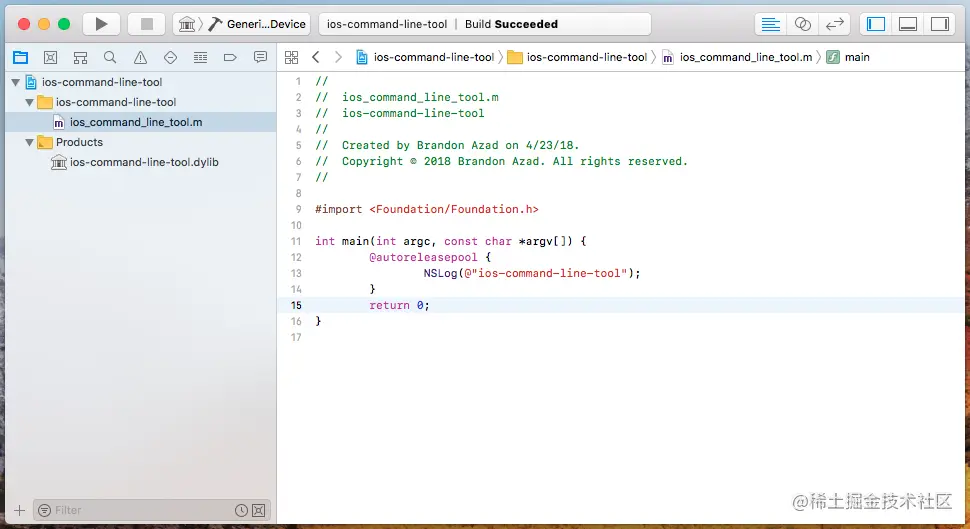
Task: Select ios-command-line-tool project in jump bar
Action: click(426, 57)
